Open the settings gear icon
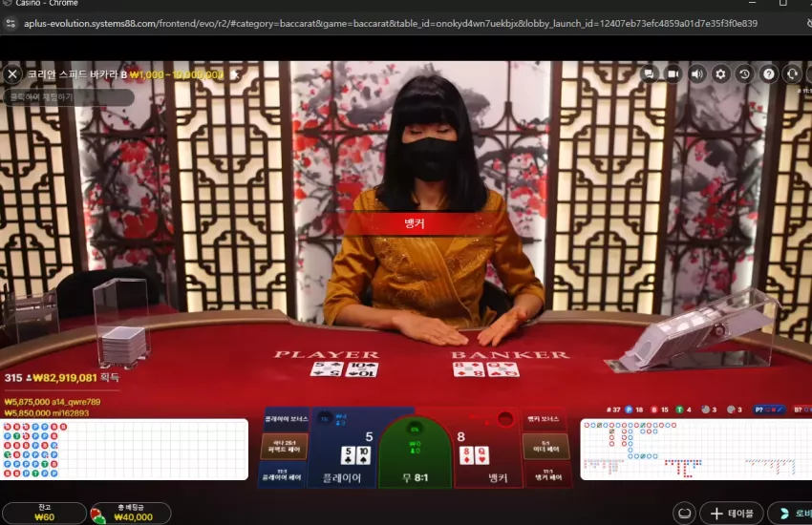The image size is (812, 525). coord(720,74)
